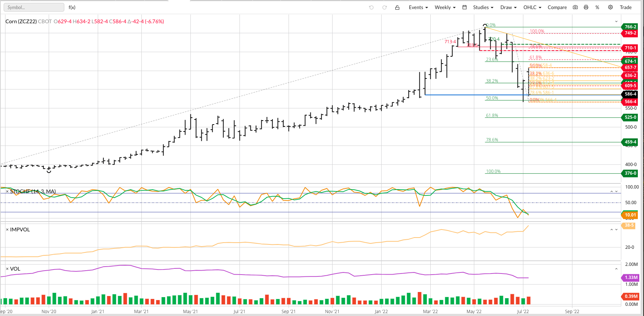The height and width of the screenshot is (316, 644).
Task: Remove the VOL study with its X
Action: (7, 269)
